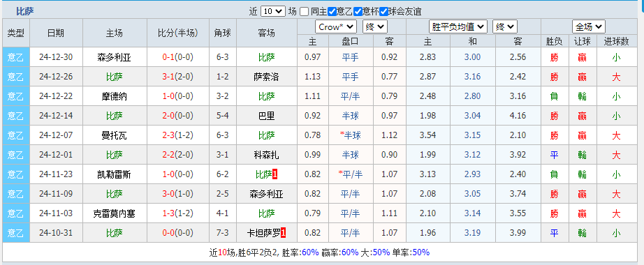Click the 单率 50% value
Viewport: 644px width, 265px height.
421,252
